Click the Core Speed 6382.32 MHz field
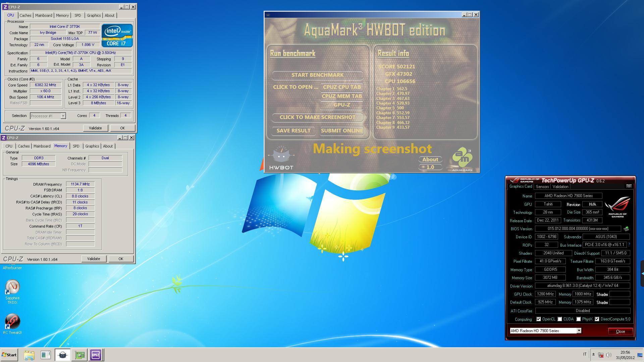This screenshot has width=644, height=362. tap(46, 85)
